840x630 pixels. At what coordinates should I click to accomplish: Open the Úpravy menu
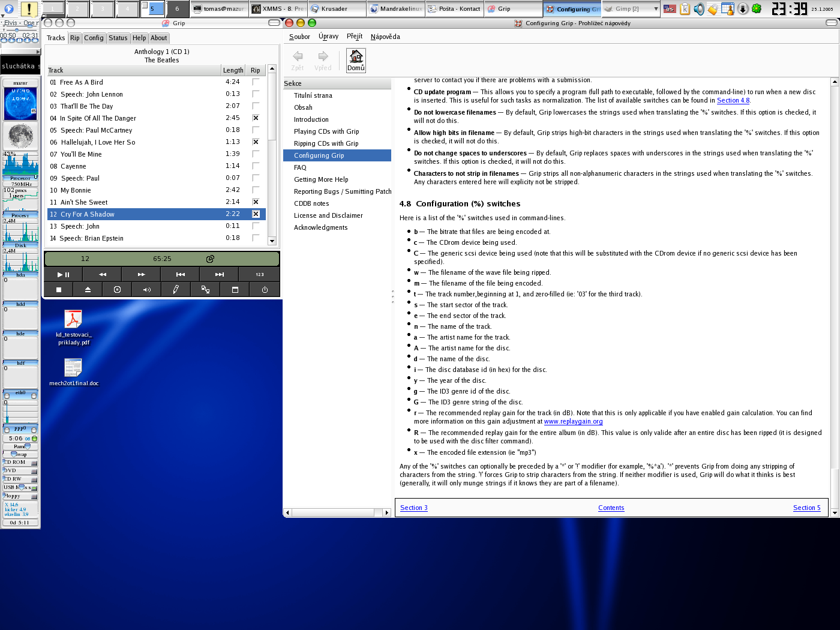pyautogui.click(x=328, y=37)
